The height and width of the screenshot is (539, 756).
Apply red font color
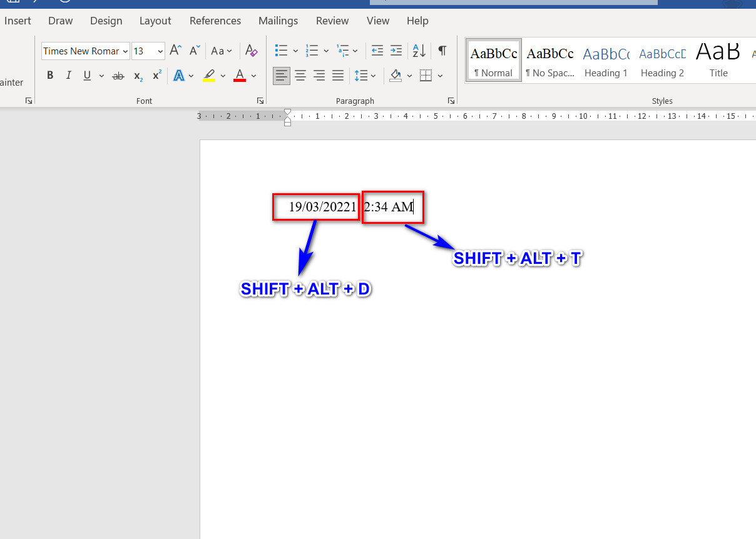pos(240,76)
